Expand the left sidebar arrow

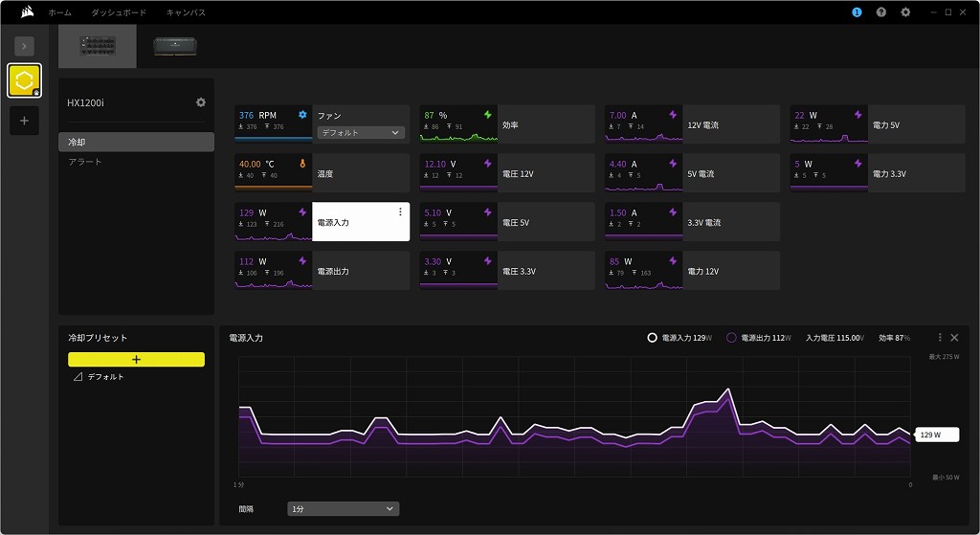[x=24, y=46]
